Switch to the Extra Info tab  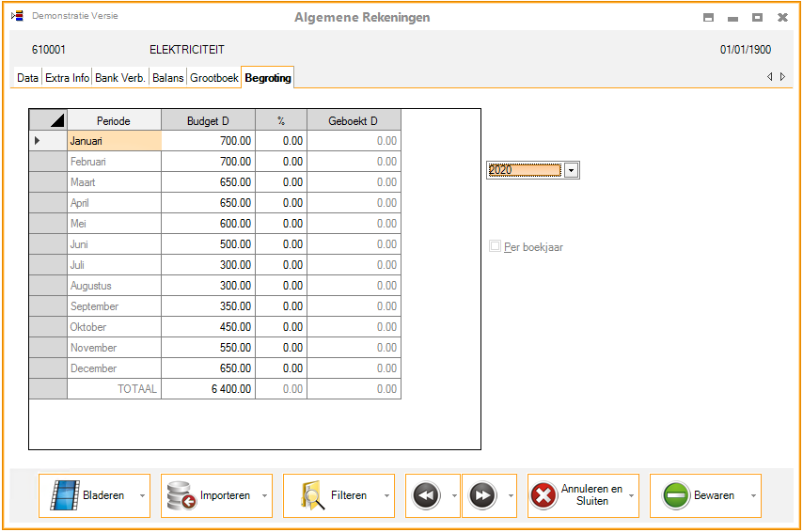(x=67, y=78)
